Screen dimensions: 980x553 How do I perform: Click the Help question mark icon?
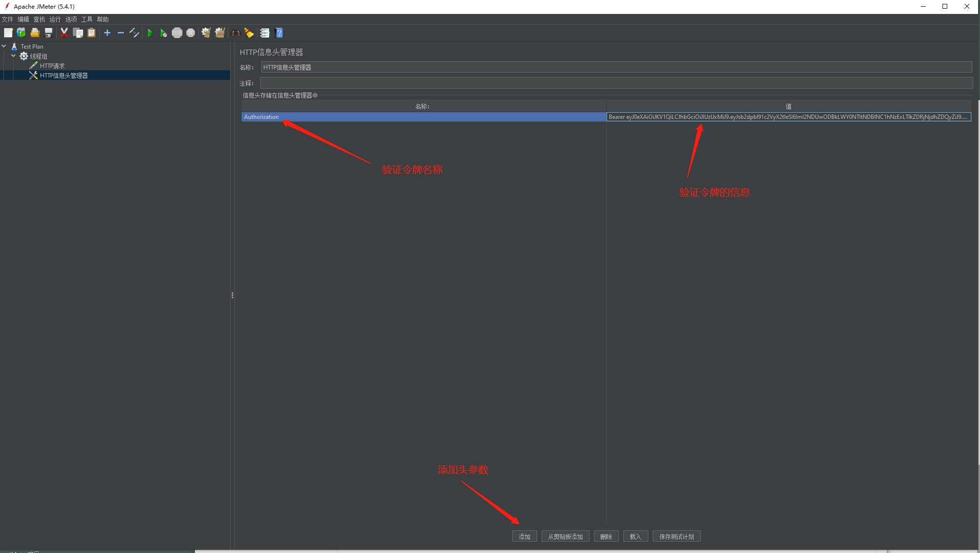click(x=279, y=33)
